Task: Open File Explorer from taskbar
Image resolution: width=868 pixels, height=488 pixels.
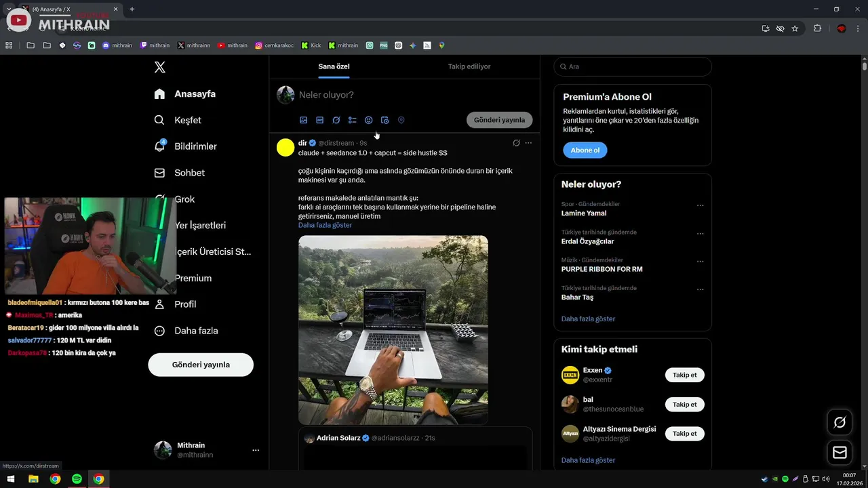Action: (33, 479)
